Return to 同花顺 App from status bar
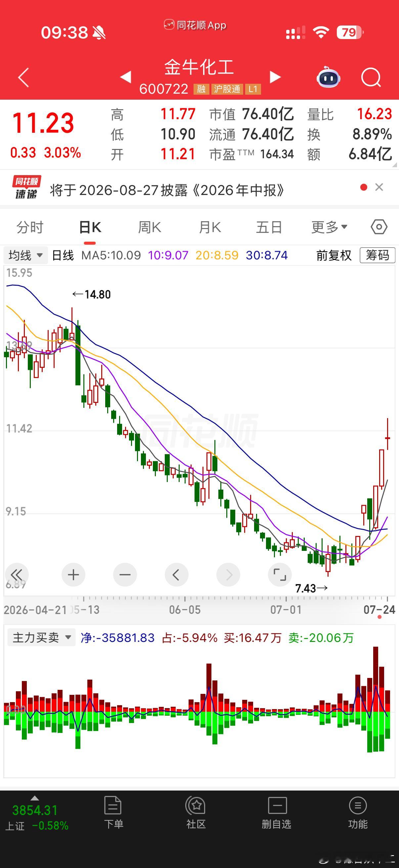Screen dimensions: 399x868 pos(195,25)
